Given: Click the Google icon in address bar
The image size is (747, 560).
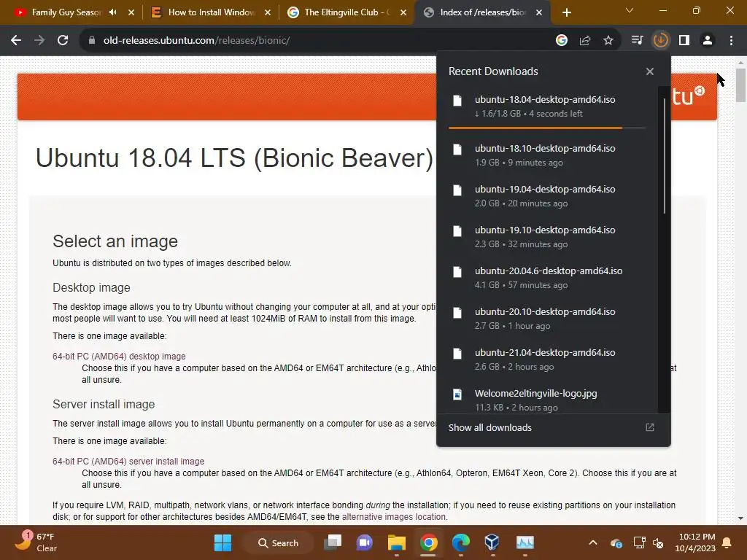Looking at the screenshot, I should (x=562, y=41).
